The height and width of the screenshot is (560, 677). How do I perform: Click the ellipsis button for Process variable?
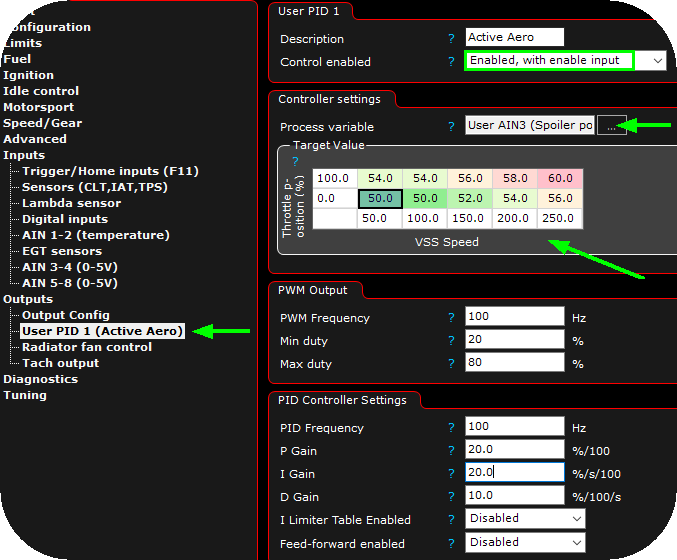point(611,126)
